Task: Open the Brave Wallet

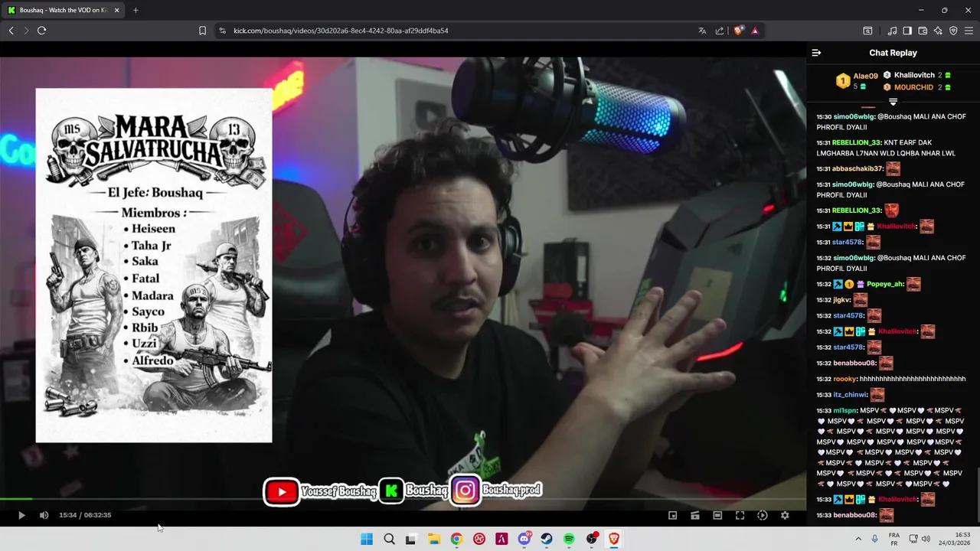Action: point(923,31)
